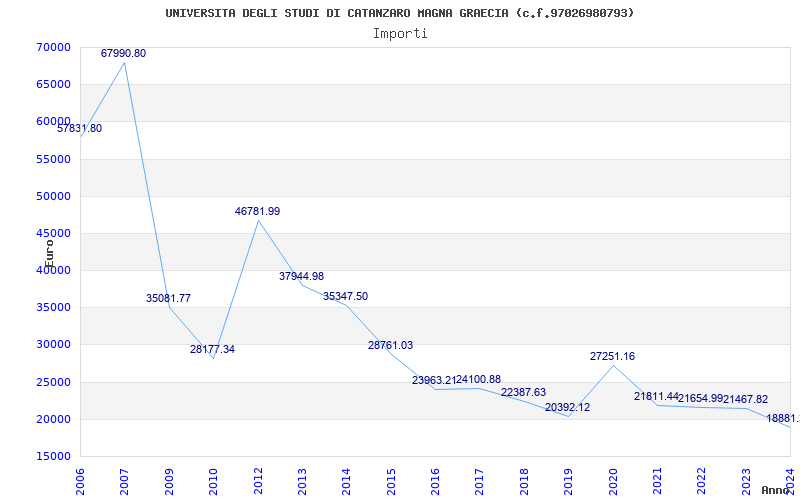Select the 21467.82 value label
The width and height of the screenshot is (800, 500).
tap(745, 399)
